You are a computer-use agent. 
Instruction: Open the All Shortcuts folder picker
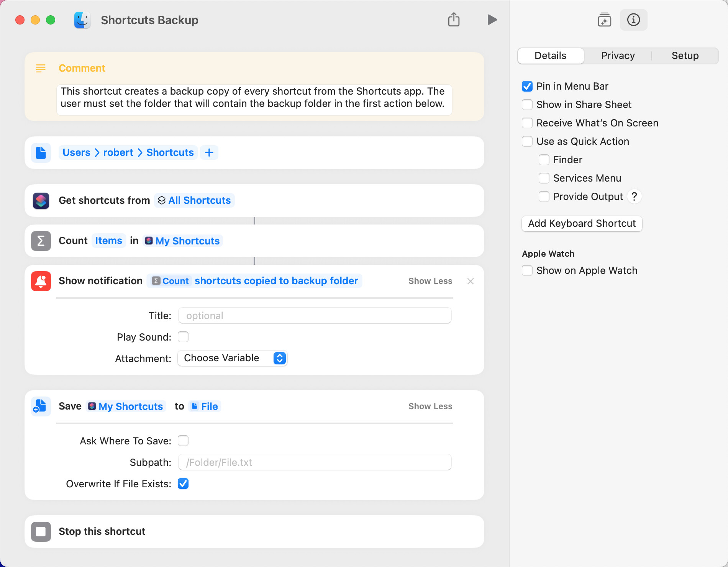(194, 200)
